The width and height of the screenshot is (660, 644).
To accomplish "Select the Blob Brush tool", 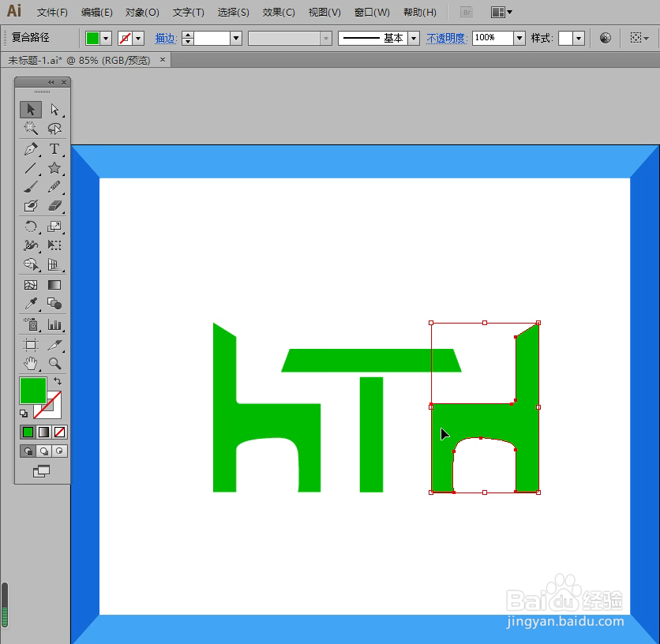I will (31, 205).
